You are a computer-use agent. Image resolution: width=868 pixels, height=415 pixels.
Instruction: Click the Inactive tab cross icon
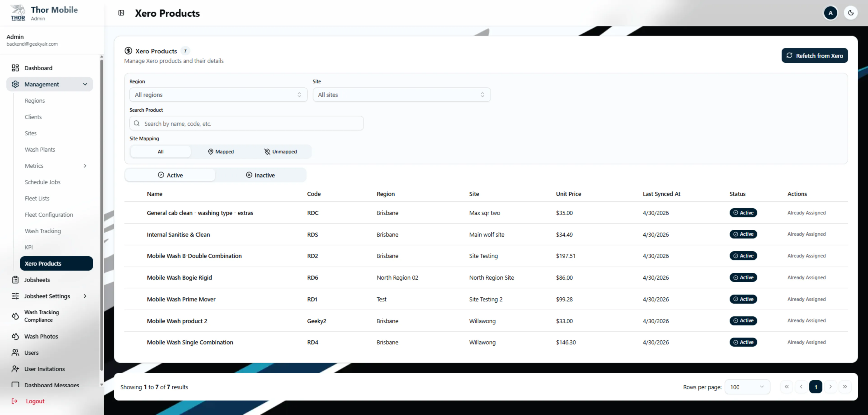pos(249,175)
